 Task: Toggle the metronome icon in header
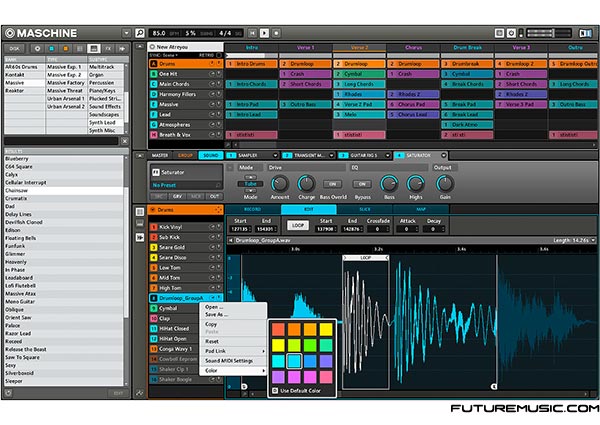[x=499, y=33]
